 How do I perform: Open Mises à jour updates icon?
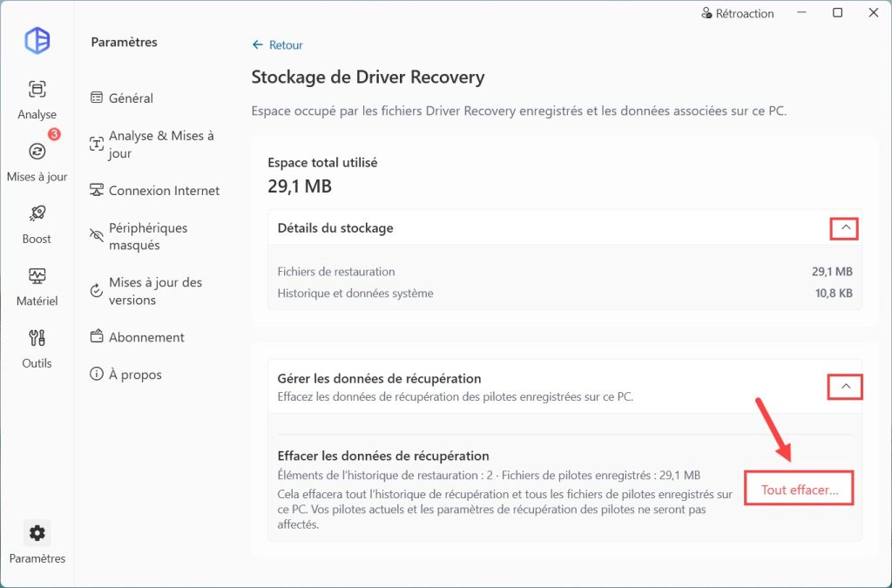[x=37, y=152]
